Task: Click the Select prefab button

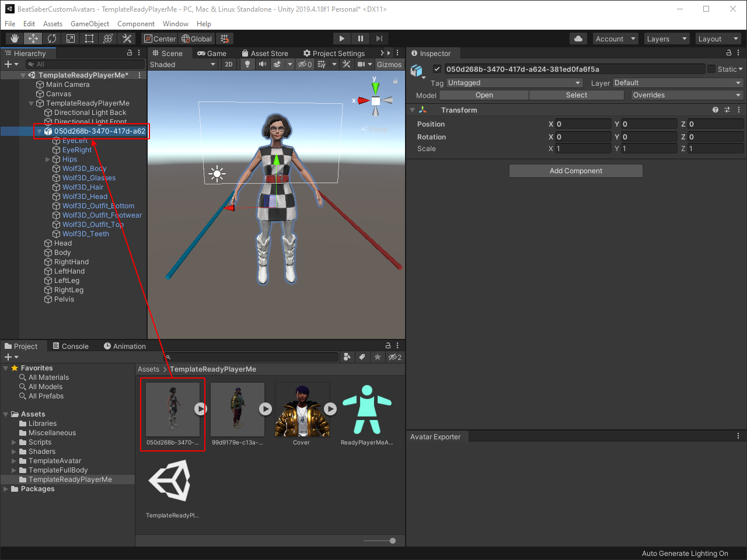Action: 576,95
